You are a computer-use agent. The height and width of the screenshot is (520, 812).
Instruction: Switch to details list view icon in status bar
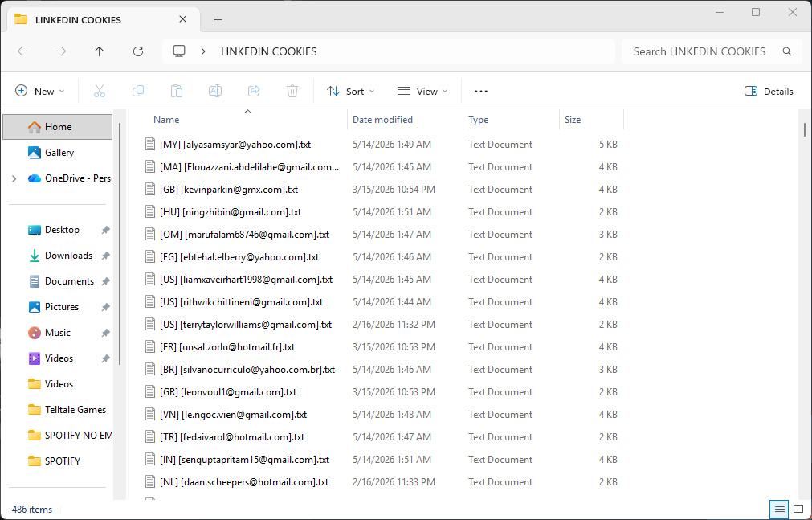pyautogui.click(x=779, y=510)
